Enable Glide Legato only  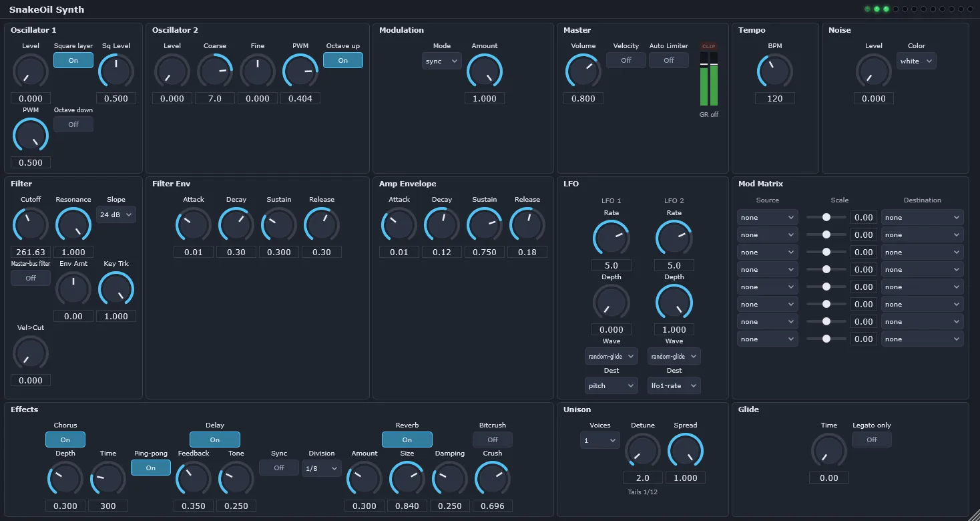point(872,440)
